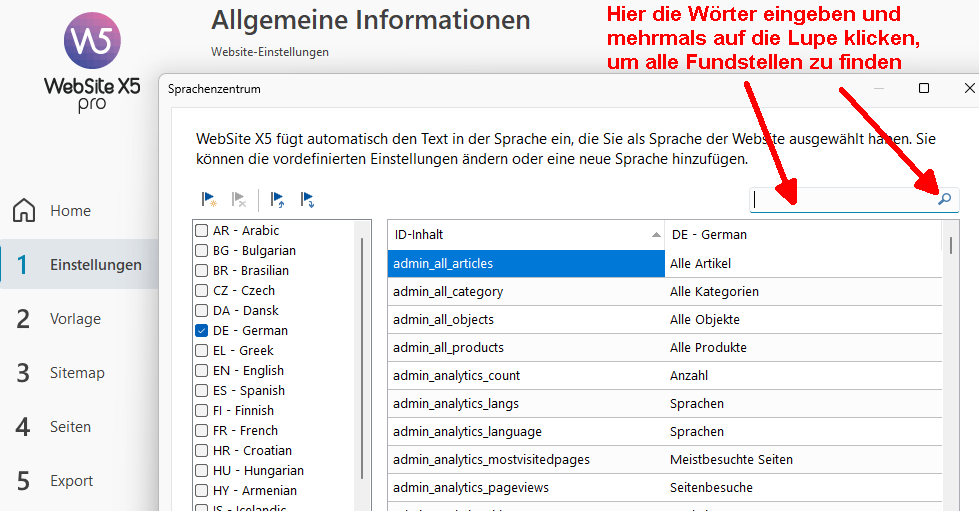Click the export language flag icon
Screen dimensions: 979x511
point(308,200)
